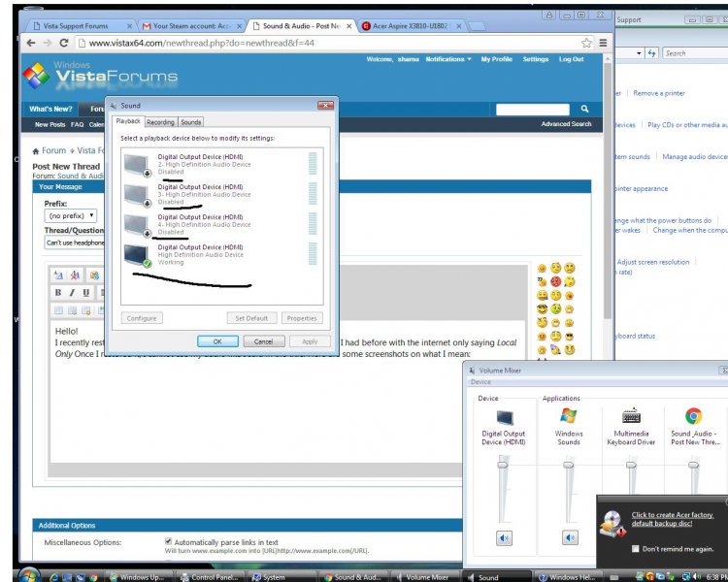Click the Thread/Question title input field
The height and width of the screenshot is (582, 728).
[x=75, y=242]
